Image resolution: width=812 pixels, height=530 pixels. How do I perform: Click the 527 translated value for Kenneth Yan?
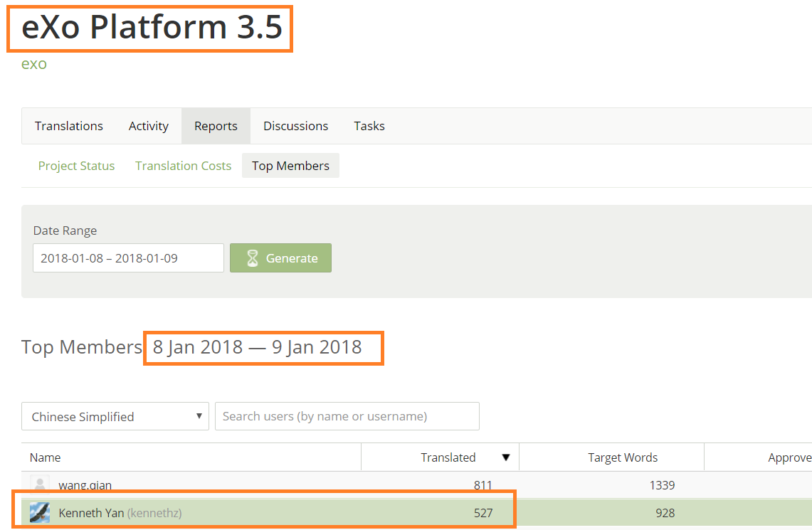tap(483, 513)
